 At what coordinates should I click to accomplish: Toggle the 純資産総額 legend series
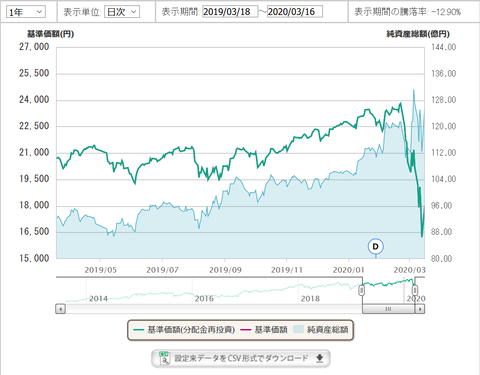(321, 330)
